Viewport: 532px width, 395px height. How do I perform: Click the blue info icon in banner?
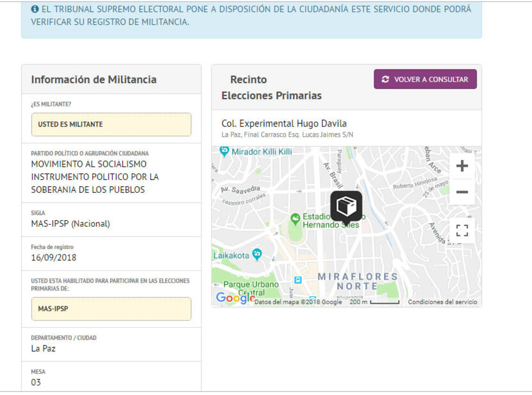coord(35,9)
